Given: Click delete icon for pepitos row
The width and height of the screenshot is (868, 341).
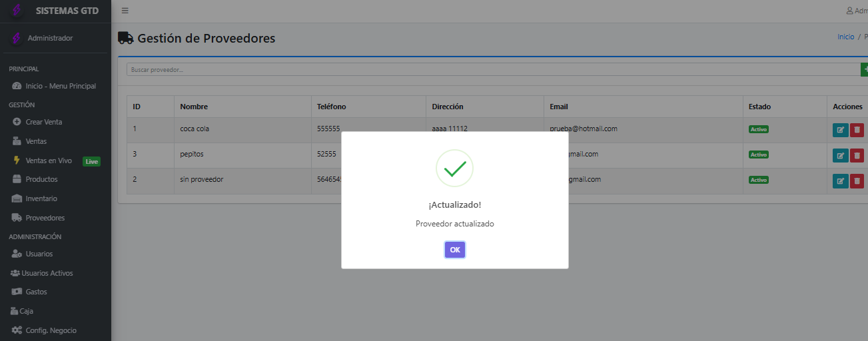Looking at the screenshot, I should pyautogui.click(x=857, y=155).
